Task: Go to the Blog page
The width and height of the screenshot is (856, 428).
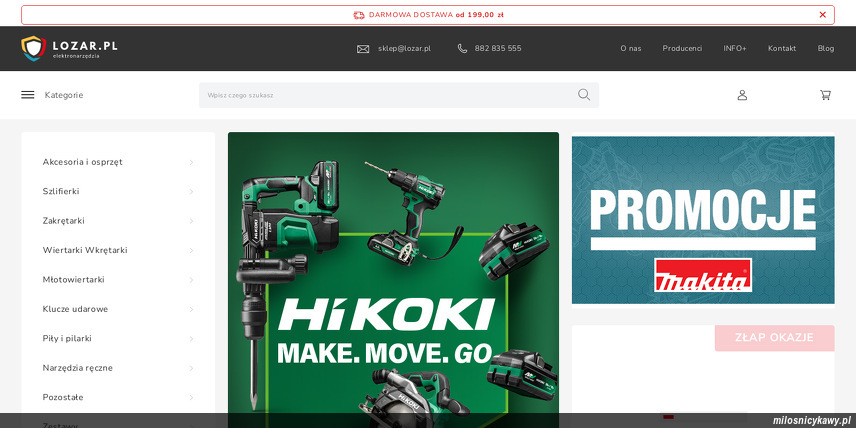Action: click(x=825, y=49)
